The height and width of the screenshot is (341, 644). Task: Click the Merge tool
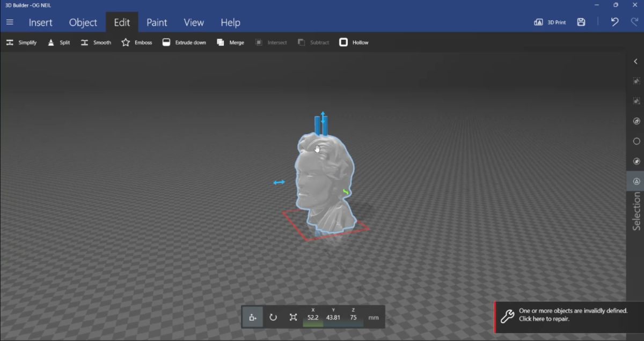[x=230, y=42]
